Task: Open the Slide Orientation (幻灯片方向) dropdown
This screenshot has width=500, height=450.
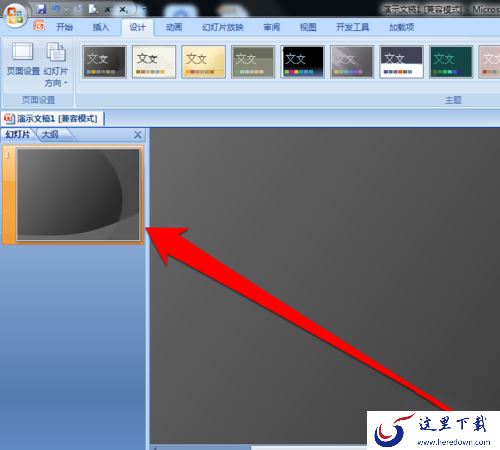Action: point(56,65)
